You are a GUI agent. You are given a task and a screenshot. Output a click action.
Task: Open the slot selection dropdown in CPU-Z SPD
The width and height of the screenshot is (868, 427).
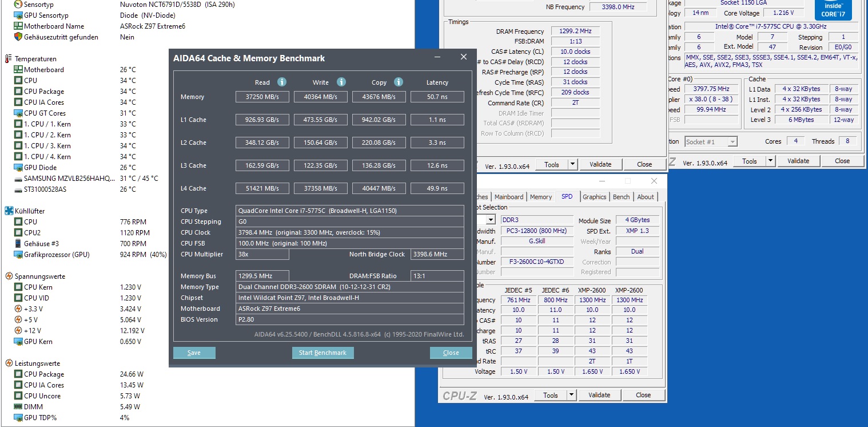(491, 220)
